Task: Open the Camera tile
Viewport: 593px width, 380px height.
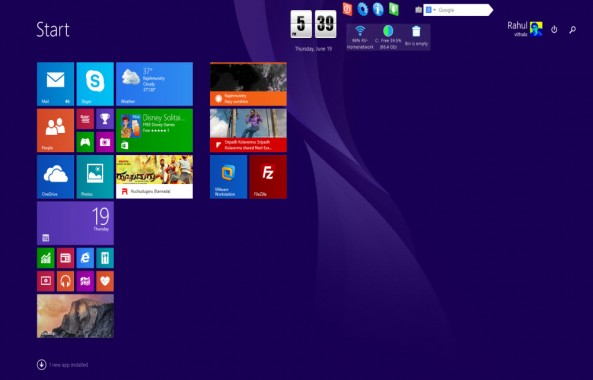Action: coord(105,142)
